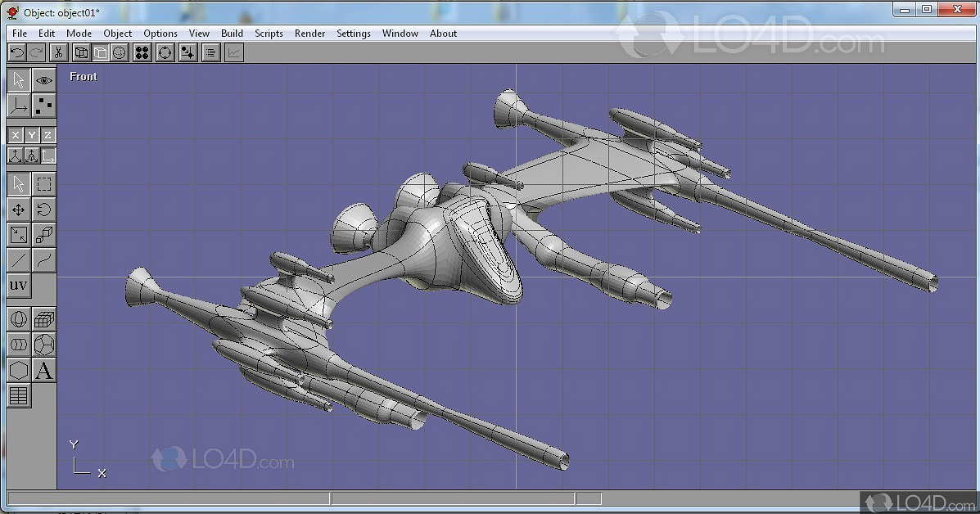Open the Build menu

[x=232, y=33]
